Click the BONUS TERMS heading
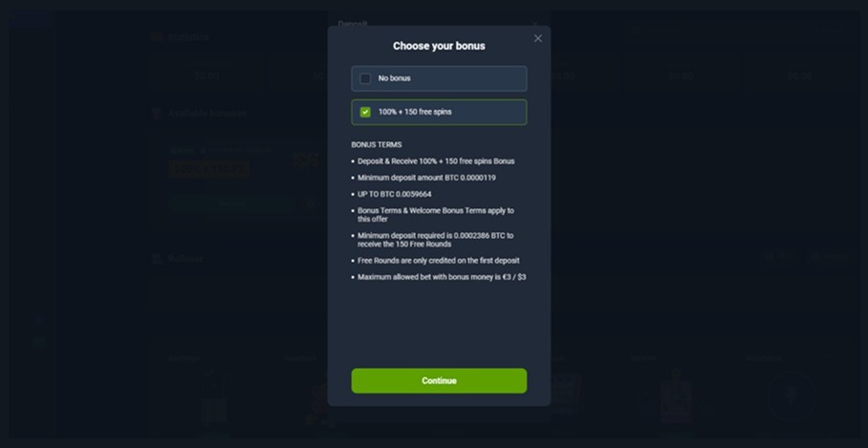Screen dimensions: 868x448 (x=377, y=145)
